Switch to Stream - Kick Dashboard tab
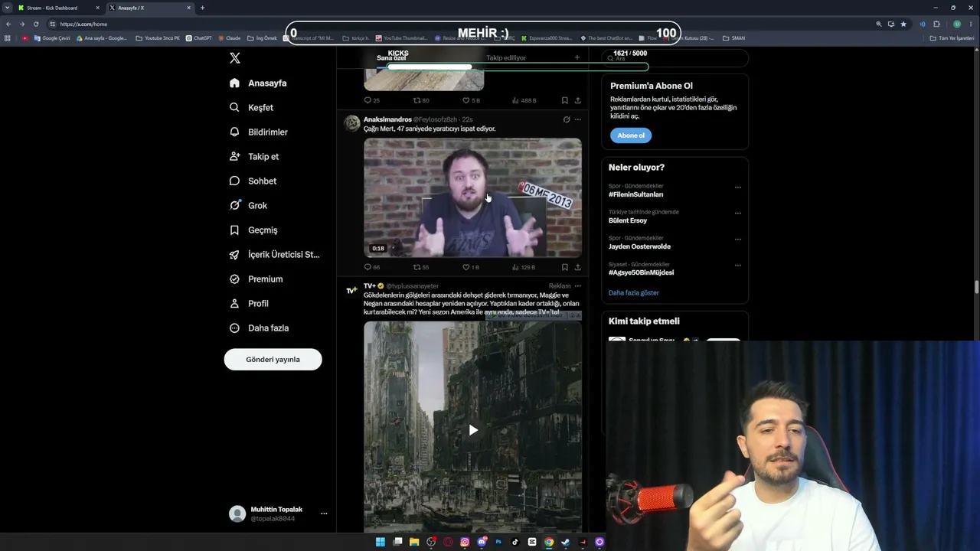The image size is (980, 551). [59, 8]
